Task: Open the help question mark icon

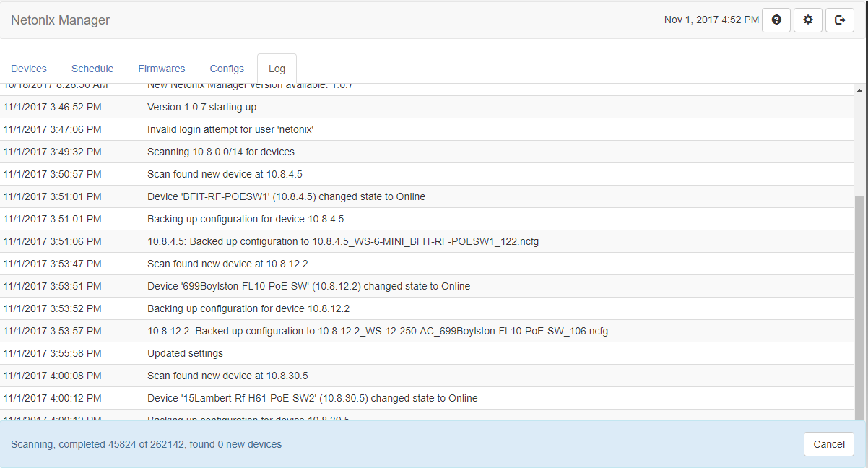Action: [776, 20]
